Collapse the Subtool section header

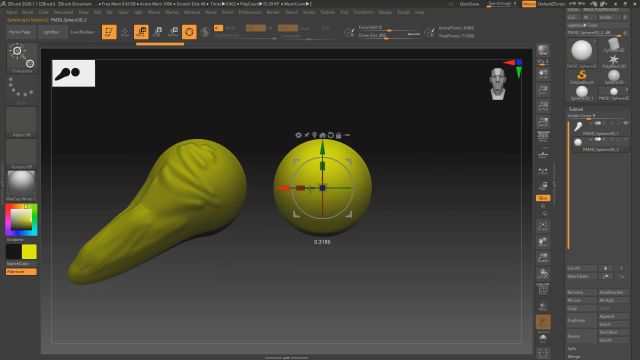576,109
